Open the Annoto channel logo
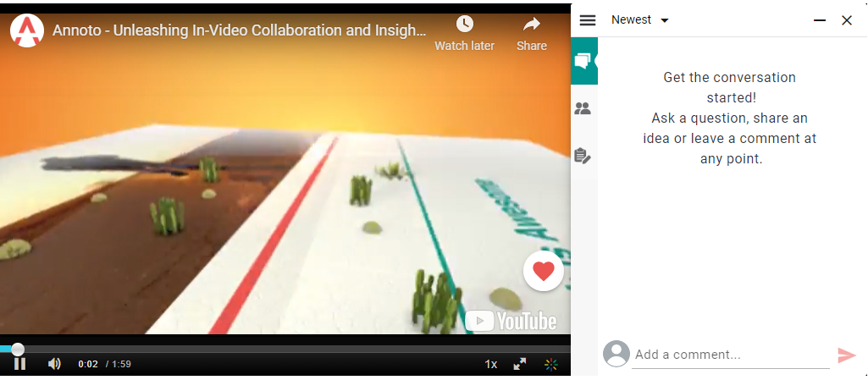Image resolution: width=868 pixels, height=380 pixels. pyautogui.click(x=26, y=30)
